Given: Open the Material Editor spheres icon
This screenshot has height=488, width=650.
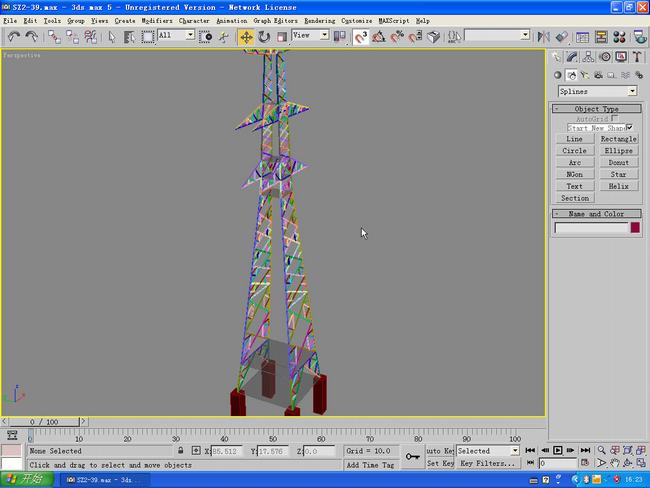Looking at the screenshot, I should click(x=619, y=37).
